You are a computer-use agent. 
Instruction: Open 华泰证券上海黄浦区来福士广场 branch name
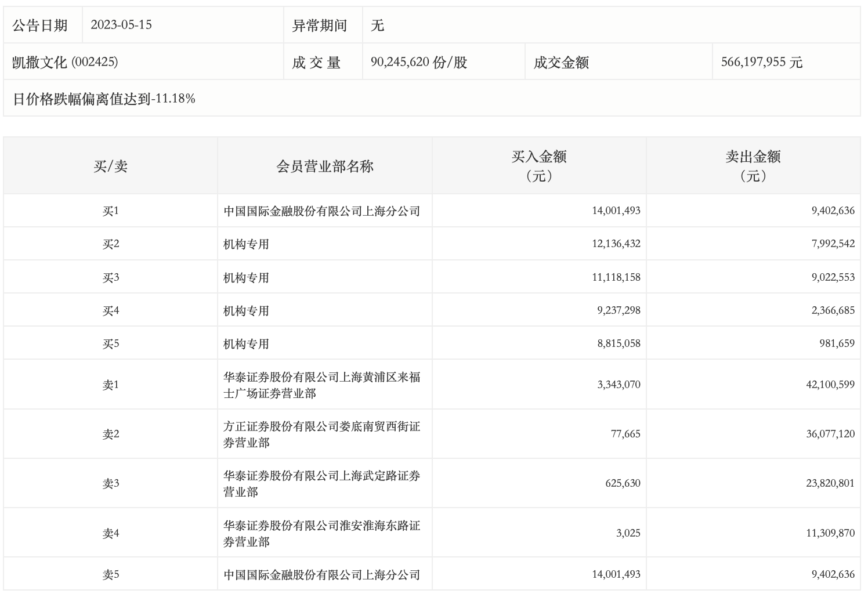(321, 385)
